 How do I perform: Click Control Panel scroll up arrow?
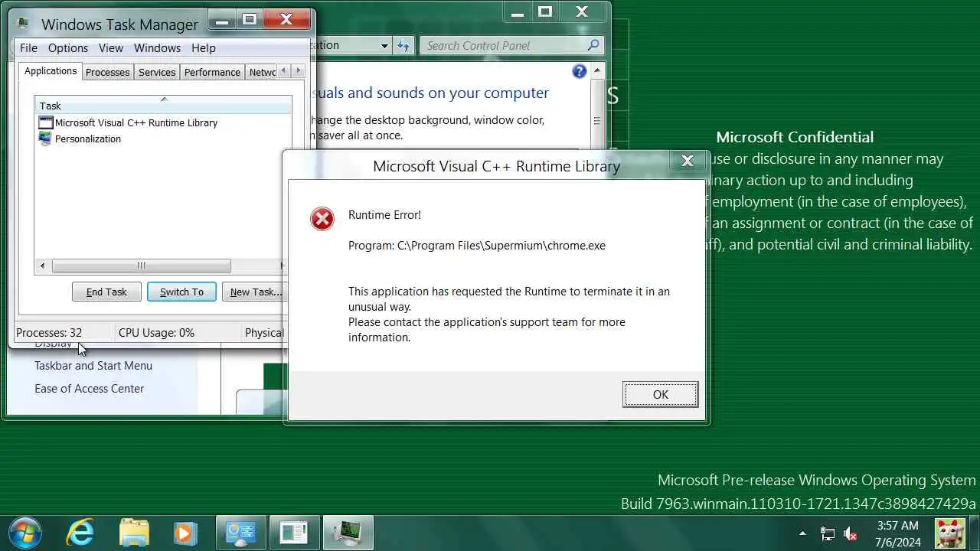[597, 71]
